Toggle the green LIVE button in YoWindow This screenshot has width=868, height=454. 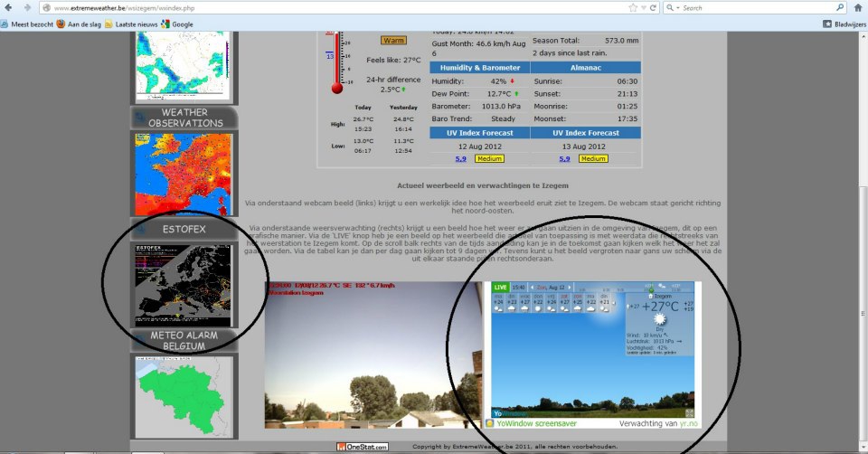(x=500, y=288)
